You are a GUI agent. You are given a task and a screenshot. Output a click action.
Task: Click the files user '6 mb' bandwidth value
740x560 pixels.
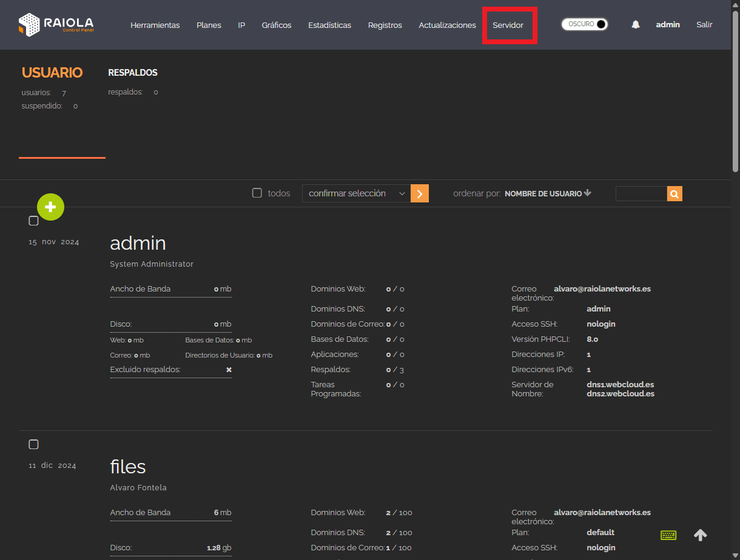tap(223, 513)
